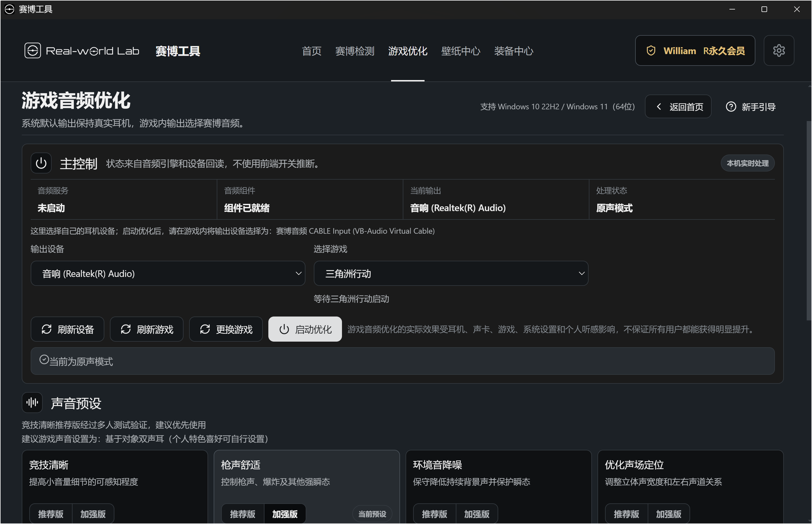The image size is (812, 524).
Task: Click the question mark icon of 新手引导
Action: (x=731, y=107)
